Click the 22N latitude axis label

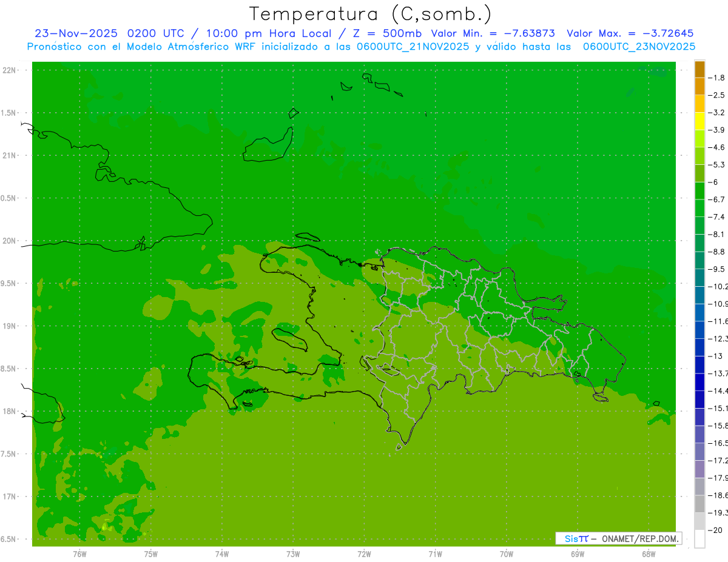coord(9,70)
